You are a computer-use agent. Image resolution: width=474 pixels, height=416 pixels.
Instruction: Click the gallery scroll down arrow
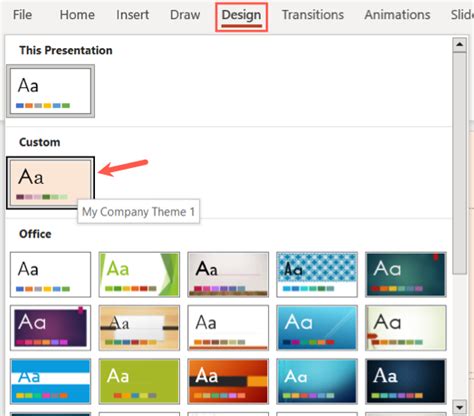coord(459,407)
